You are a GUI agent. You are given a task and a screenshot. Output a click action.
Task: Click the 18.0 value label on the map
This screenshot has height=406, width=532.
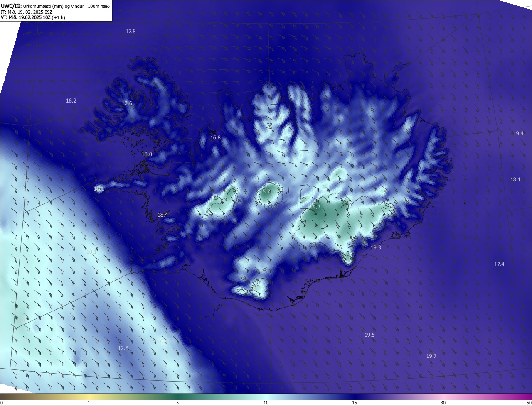coord(147,154)
